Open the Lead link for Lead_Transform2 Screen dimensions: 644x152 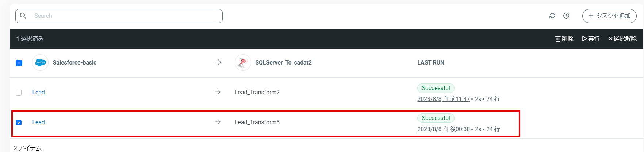38,93
